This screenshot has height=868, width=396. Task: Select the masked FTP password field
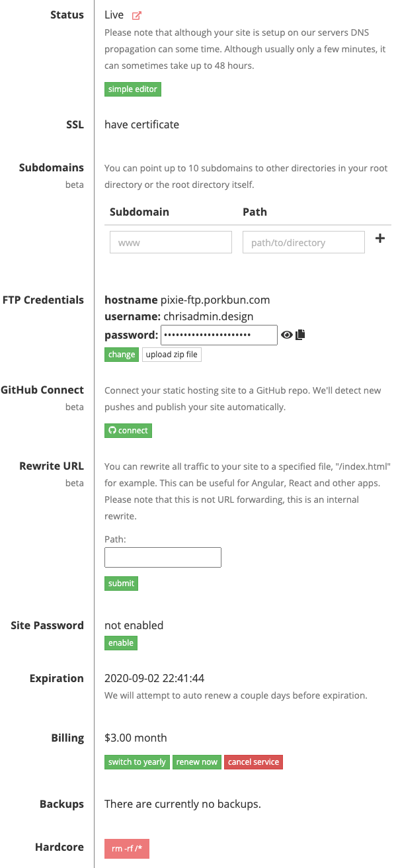(219, 335)
